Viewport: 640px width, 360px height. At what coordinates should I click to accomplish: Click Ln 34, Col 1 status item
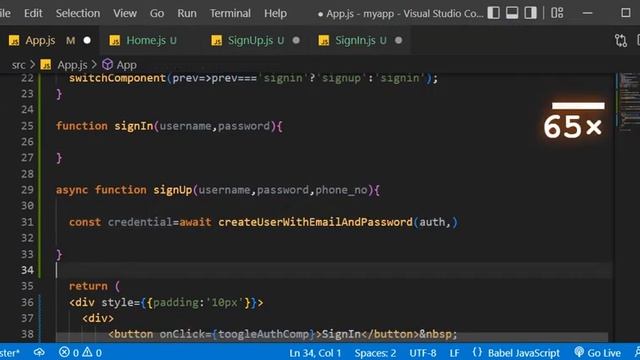pos(315,353)
